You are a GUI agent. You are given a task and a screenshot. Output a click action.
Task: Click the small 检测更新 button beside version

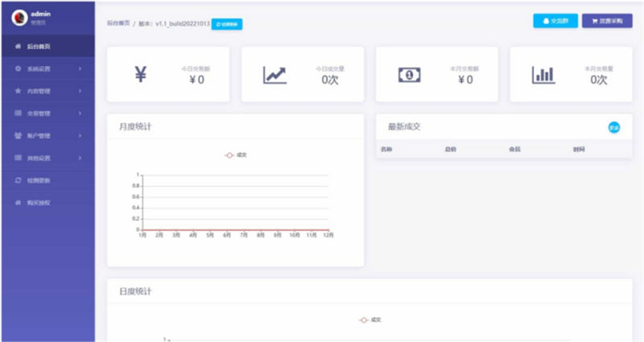pyautogui.click(x=227, y=24)
